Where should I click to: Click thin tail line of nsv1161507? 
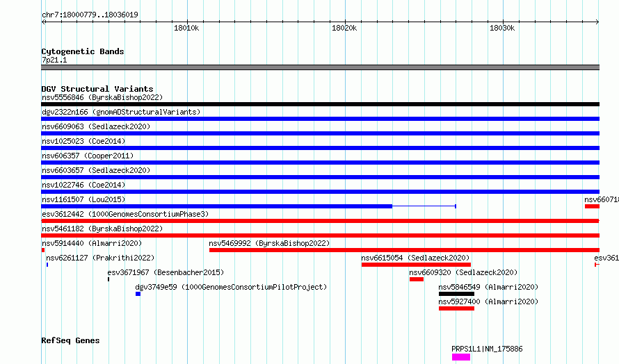pyautogui.click(x=424, y=206)
